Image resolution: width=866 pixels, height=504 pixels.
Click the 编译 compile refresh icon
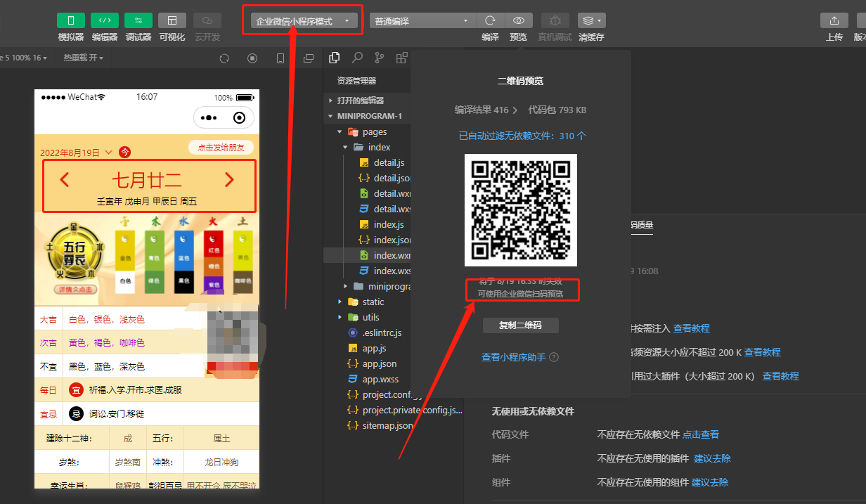(491, 21)
